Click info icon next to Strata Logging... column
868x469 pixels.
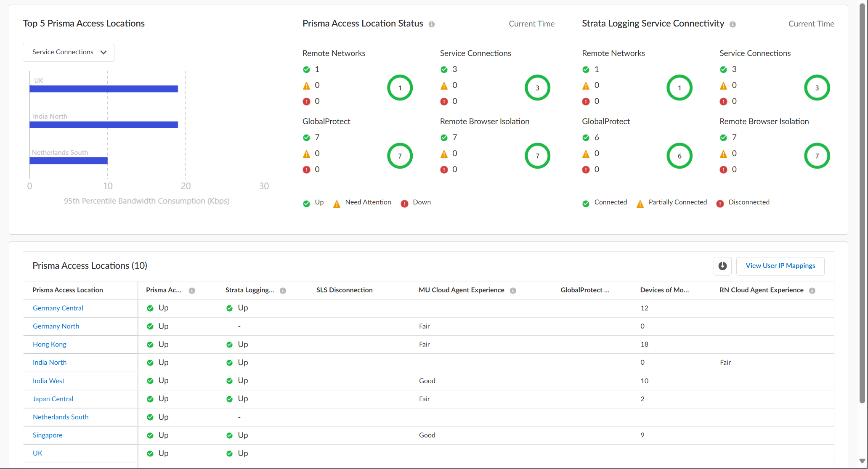coord(283,291)
